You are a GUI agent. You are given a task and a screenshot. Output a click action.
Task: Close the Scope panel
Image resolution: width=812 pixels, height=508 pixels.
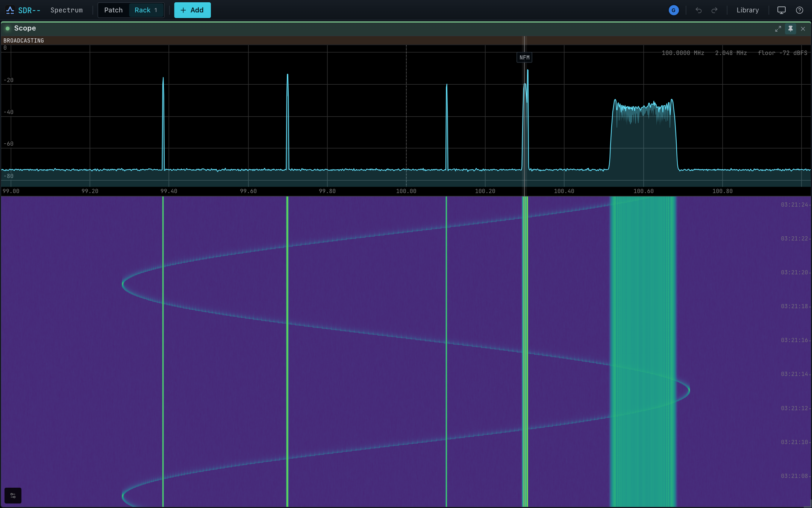click(803, 29)
